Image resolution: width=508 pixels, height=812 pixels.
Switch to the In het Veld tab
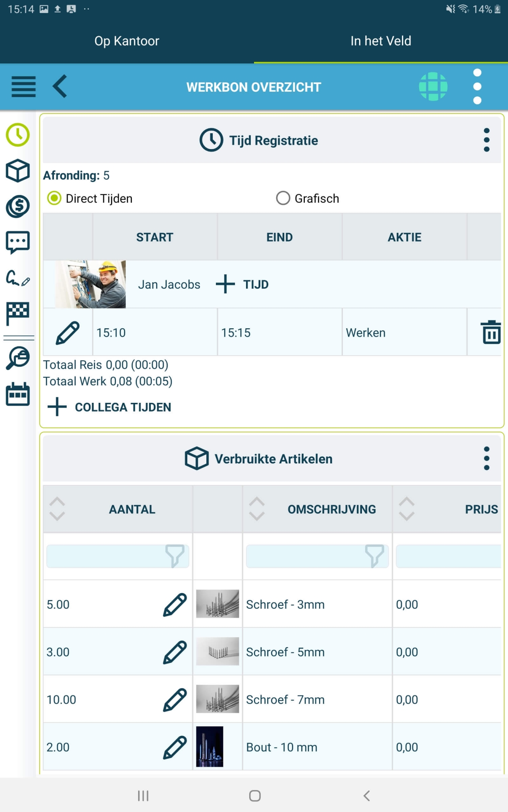point(381,41)
